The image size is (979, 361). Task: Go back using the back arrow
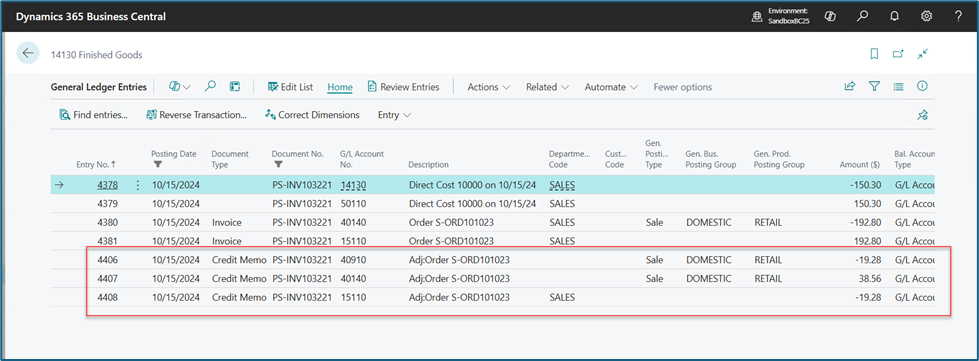tap(27, 54)
